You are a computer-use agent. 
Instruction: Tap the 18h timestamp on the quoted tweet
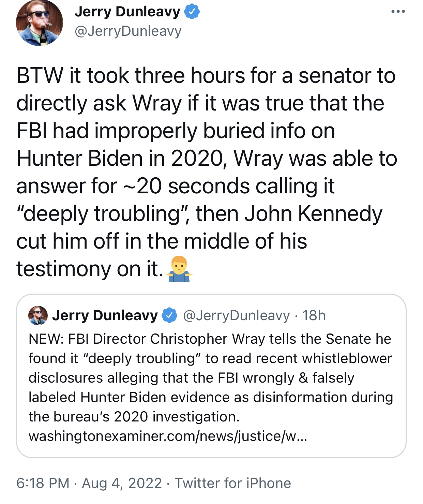click(x=314, y=315)
